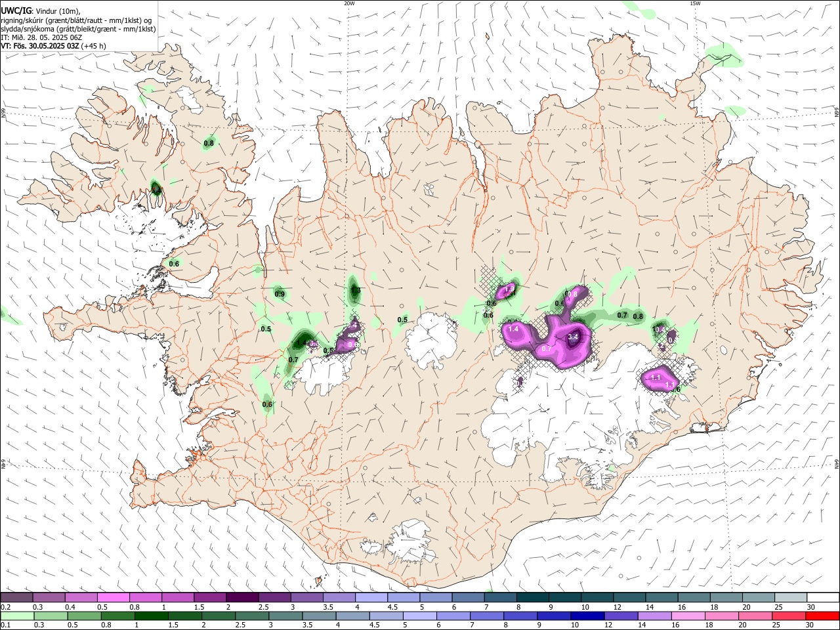
Task: Click the top legend row's 12 label
Action: [x=617, y=607]
